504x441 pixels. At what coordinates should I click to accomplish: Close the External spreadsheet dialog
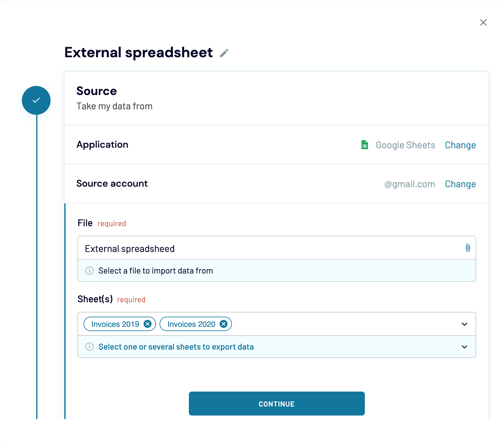tap(483, 22)
